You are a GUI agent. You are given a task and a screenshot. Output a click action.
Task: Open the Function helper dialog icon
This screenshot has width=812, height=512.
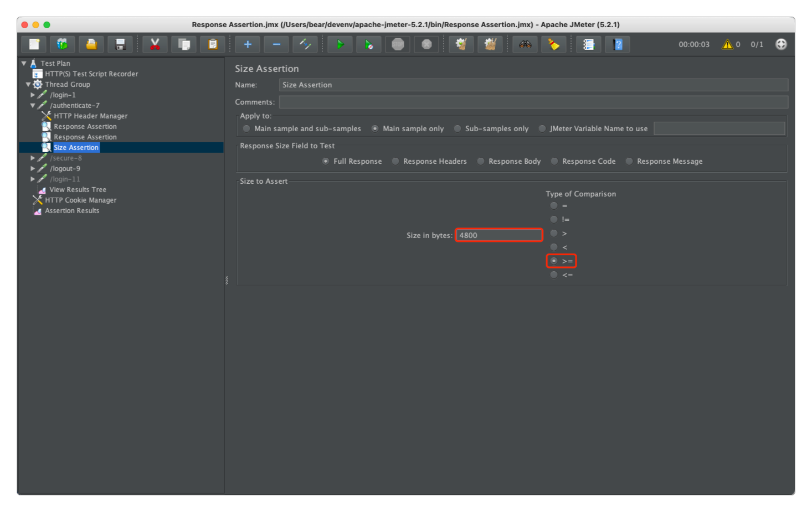point(589,44)
